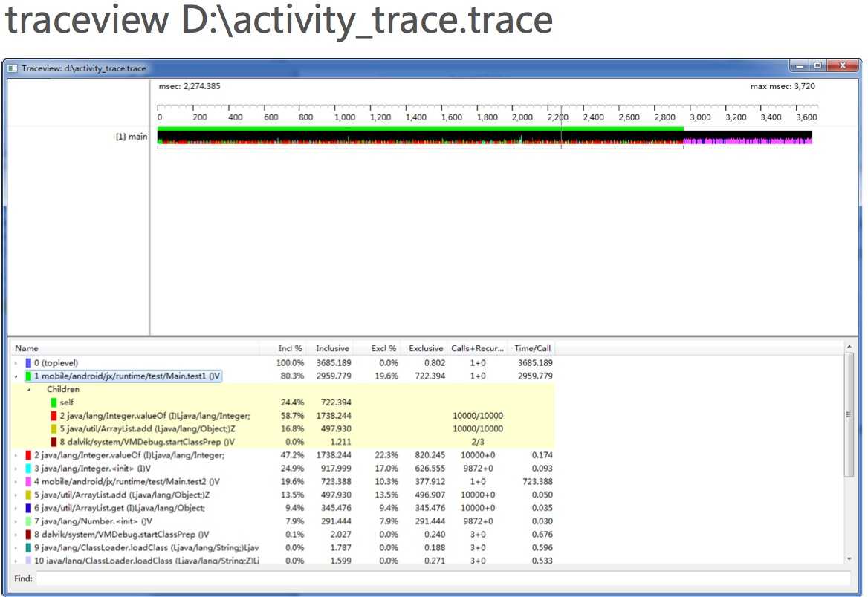
Task: Collapse the Children group
Action: (28, 390)
